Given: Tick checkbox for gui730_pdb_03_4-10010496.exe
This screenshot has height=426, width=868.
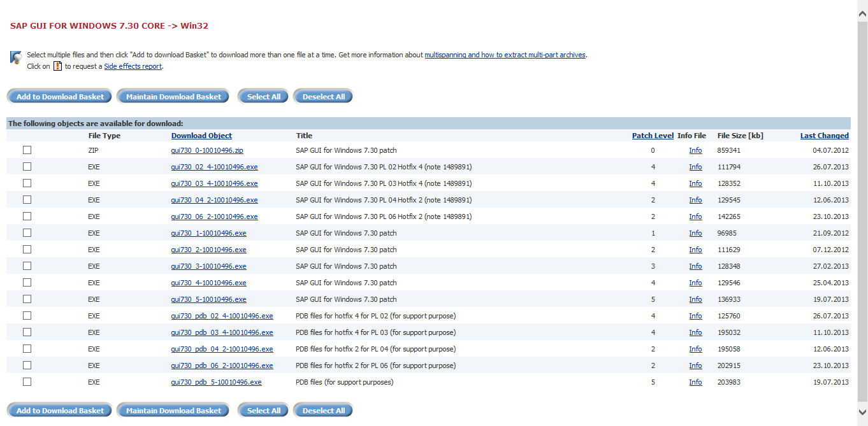Looking at the screenshot, I should pyautogui.click(x=27, y=332).
